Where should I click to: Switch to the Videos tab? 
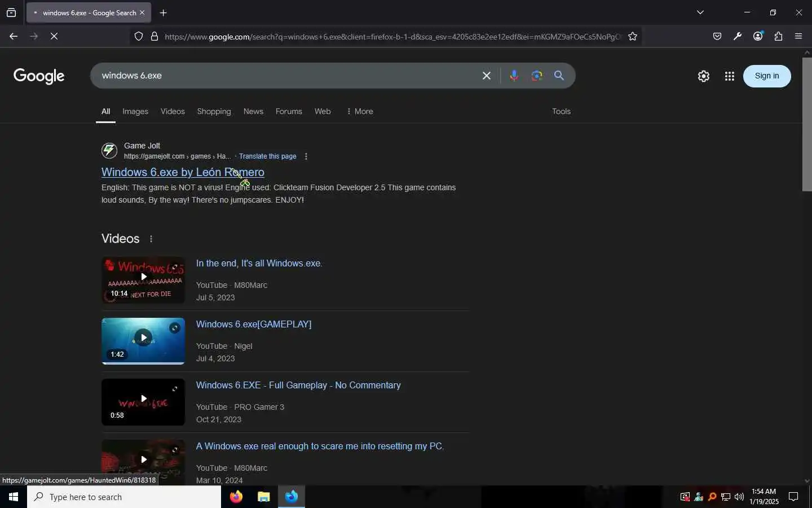173,112
